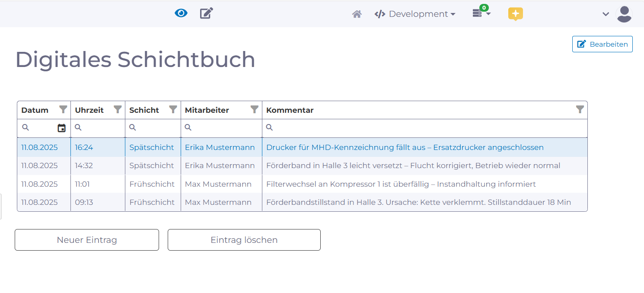This screenshot has height=293, width=644.
Task: Click the Neuer Eintrag button
Action: click(x=87, y=240)
